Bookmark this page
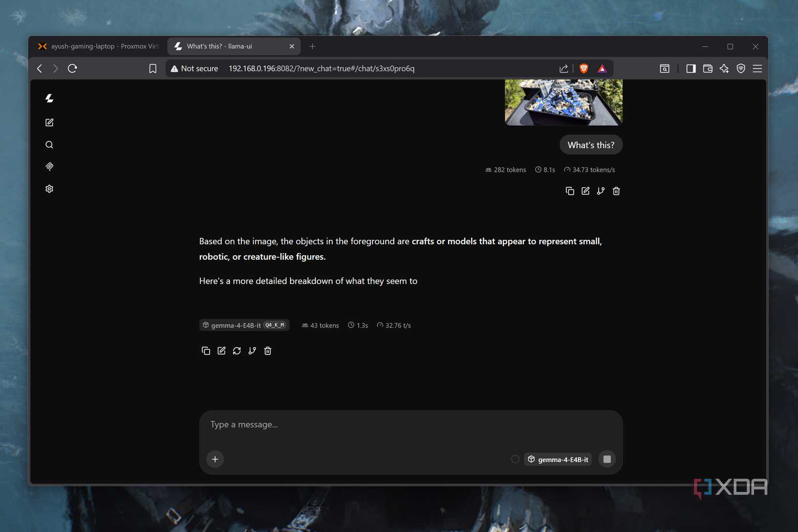 pos(153,69)
